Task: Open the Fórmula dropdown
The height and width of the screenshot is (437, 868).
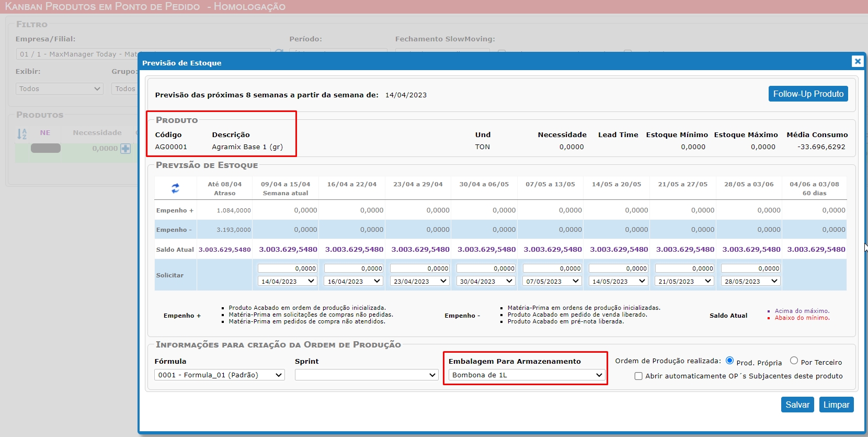Action: click(220, 375)
